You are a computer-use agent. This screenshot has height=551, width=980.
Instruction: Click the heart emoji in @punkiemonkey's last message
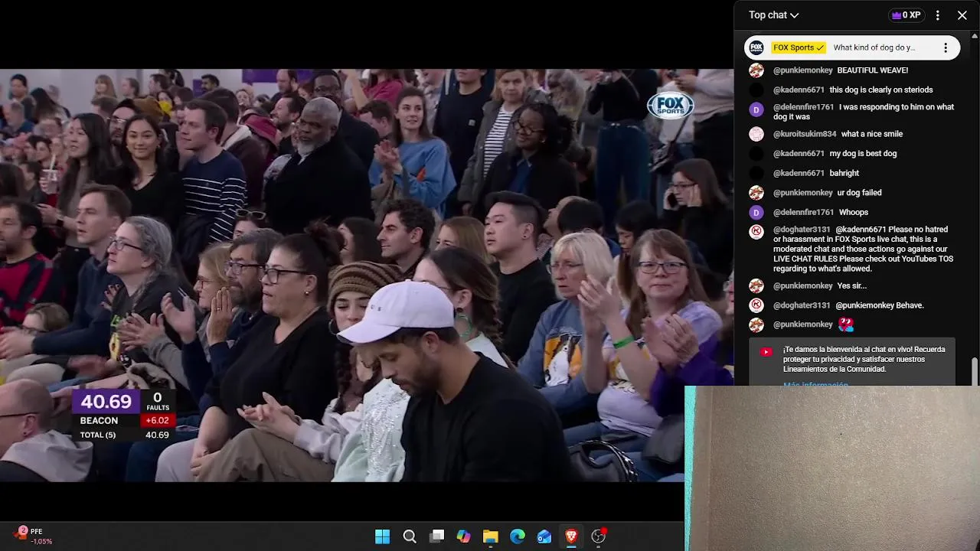click(846, 324)
